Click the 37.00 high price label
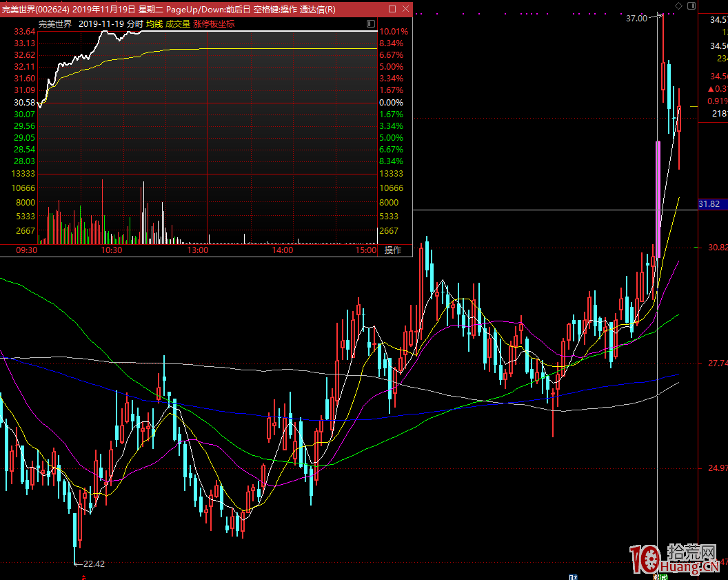The image size is (728, 580). 636,19
